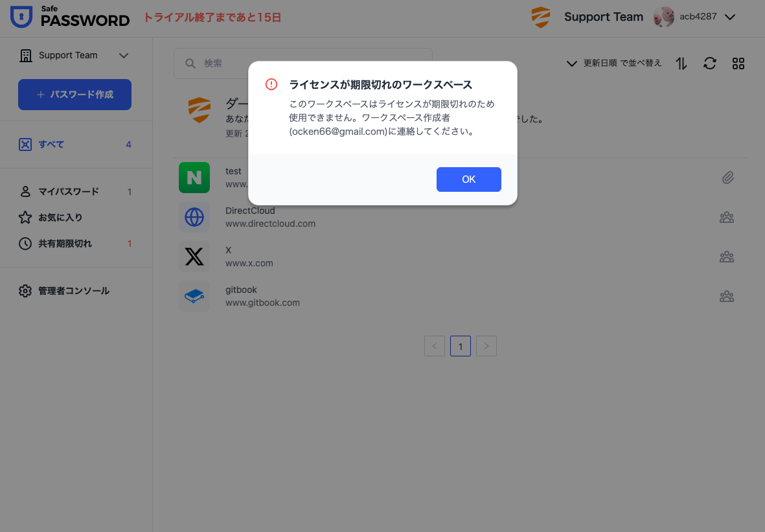Click the refresh list icon
This screenshot has width=765, height=532.
[x=710, y=64]
